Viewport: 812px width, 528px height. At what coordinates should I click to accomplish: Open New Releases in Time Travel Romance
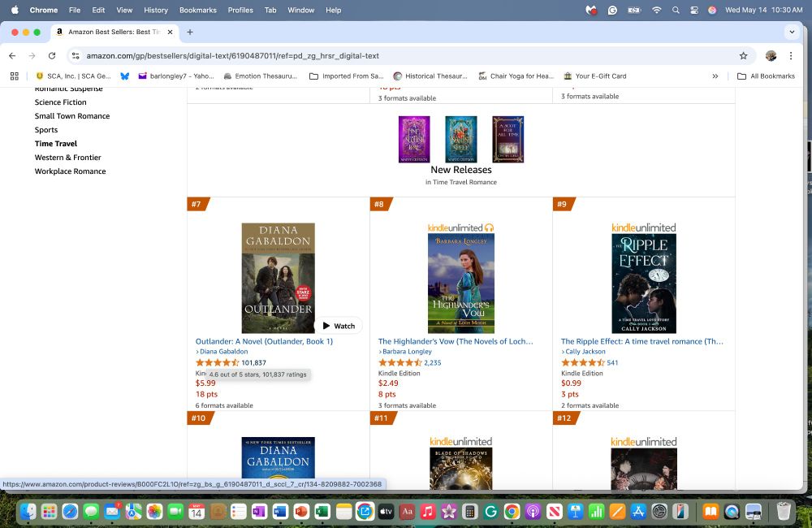pos(461,170)
